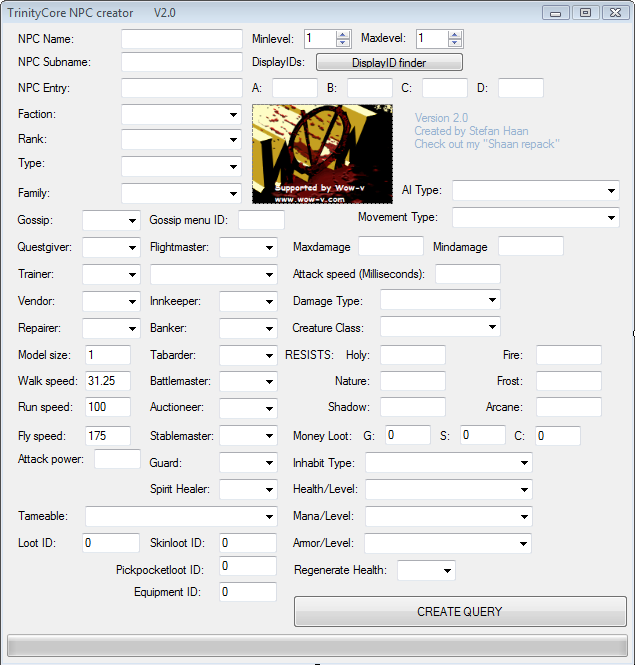
Task: Click the Shadow resist field
Action: (x=413, y=407)
